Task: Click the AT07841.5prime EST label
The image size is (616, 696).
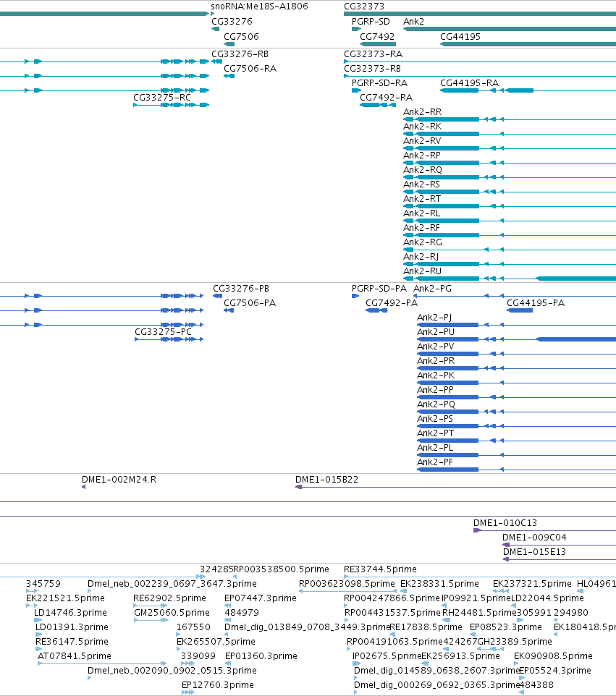Action: point(74,655)
